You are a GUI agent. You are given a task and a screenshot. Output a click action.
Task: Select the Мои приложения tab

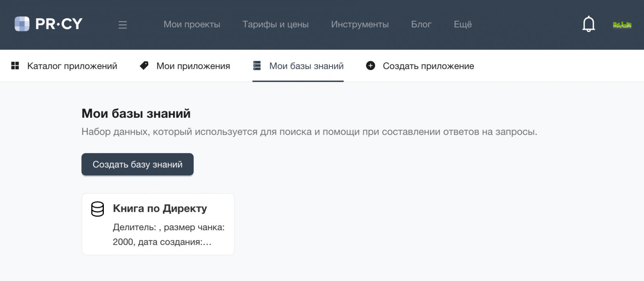click(x=193, y=66)
